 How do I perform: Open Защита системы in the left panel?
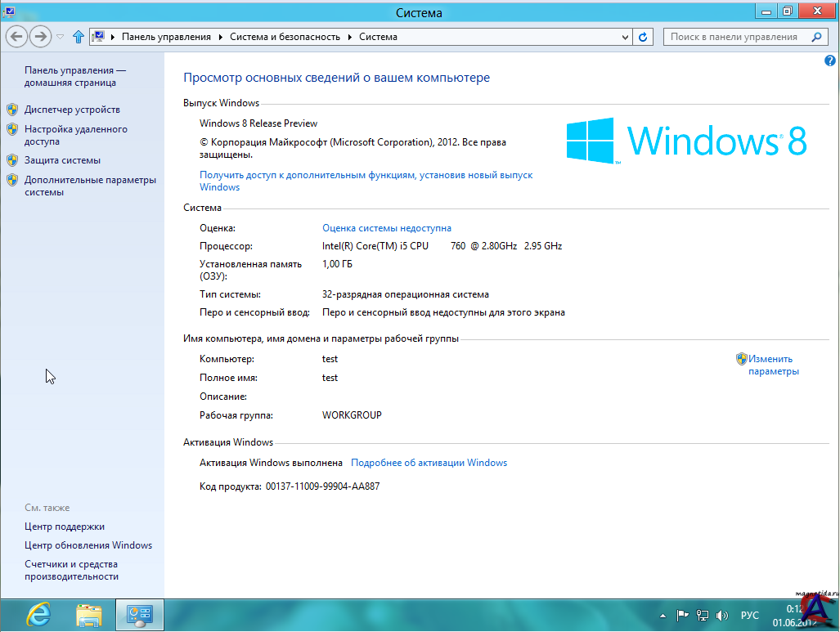(x=62, y=160)
